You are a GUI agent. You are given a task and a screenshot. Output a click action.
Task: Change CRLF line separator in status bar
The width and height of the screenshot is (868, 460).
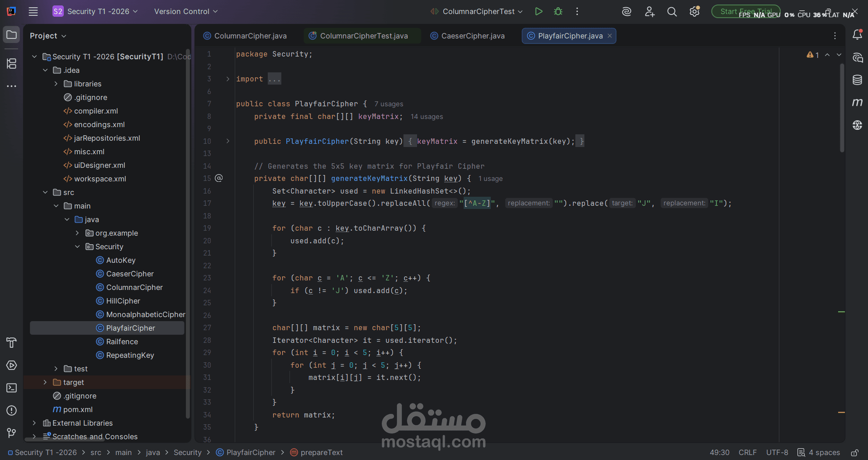click(748, 452)
